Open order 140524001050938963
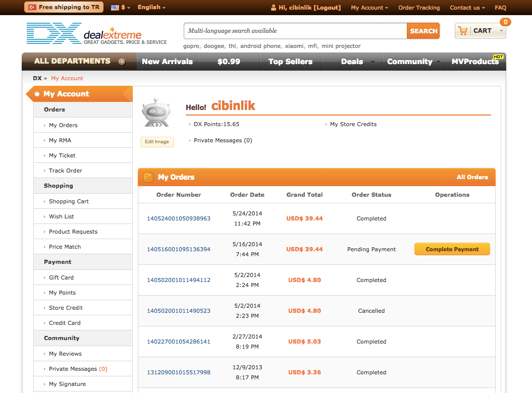The height and width of the screenshot is (393, 532). [x=179, y=218]
